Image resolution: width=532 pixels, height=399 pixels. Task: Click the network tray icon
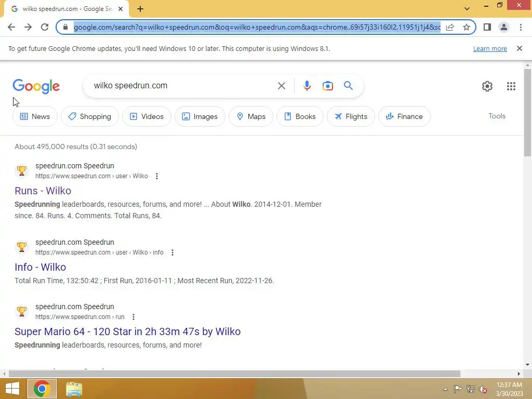pyautogui.click(x=471, y=389)
